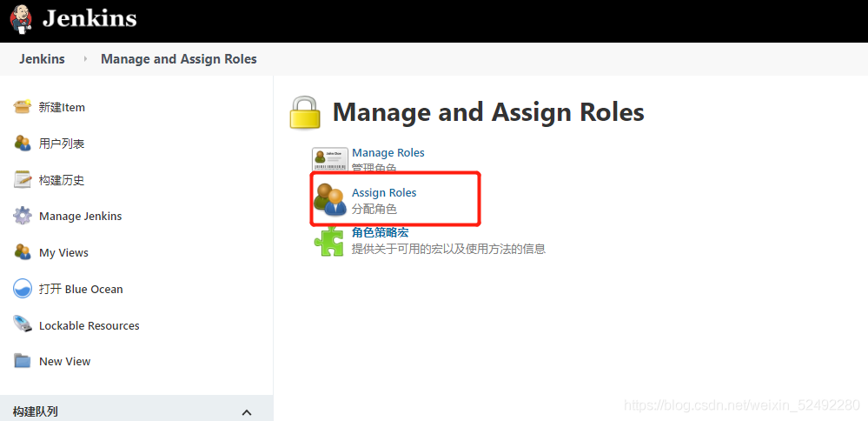Open Manage and Assign Roles breadcrumb
This screenshot has width=868, height=421.
[179, 59]
